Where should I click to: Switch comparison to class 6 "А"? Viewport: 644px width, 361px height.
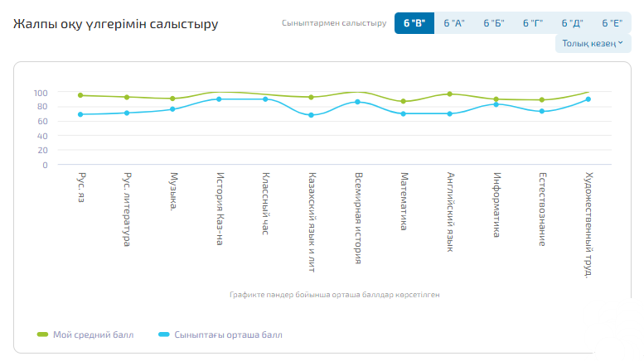point(454,23)
